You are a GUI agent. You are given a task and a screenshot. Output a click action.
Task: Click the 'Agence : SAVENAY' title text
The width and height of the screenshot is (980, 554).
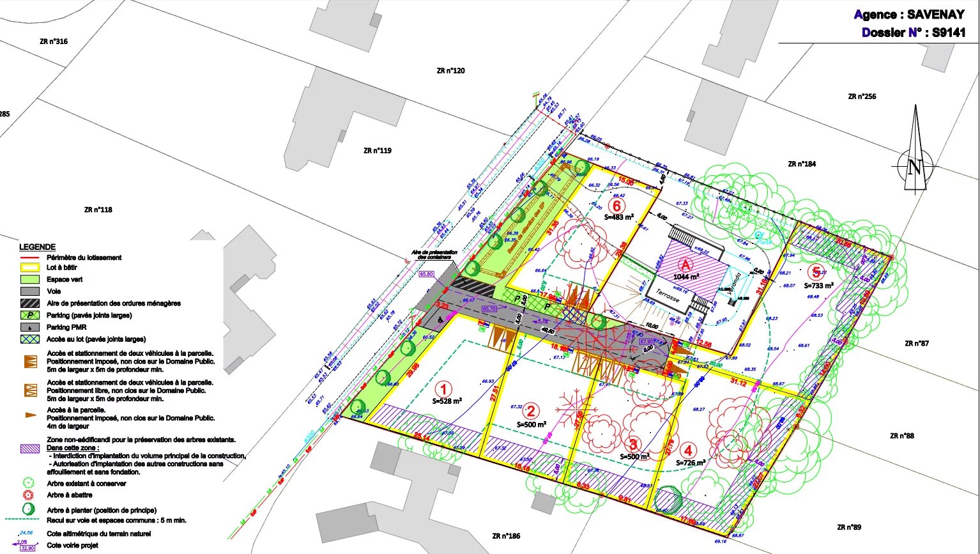[909, 15]
